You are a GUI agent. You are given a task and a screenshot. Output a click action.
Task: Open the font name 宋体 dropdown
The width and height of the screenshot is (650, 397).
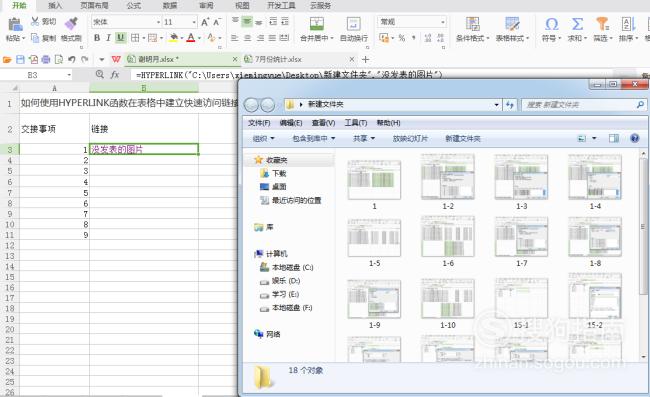click(x=158, y=22)
